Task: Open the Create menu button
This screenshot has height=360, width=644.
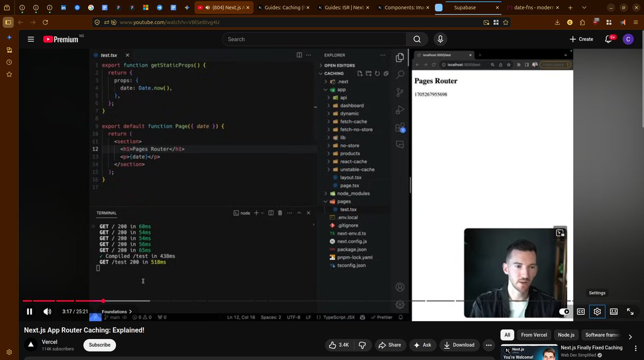Action: (x=581, y=39)
